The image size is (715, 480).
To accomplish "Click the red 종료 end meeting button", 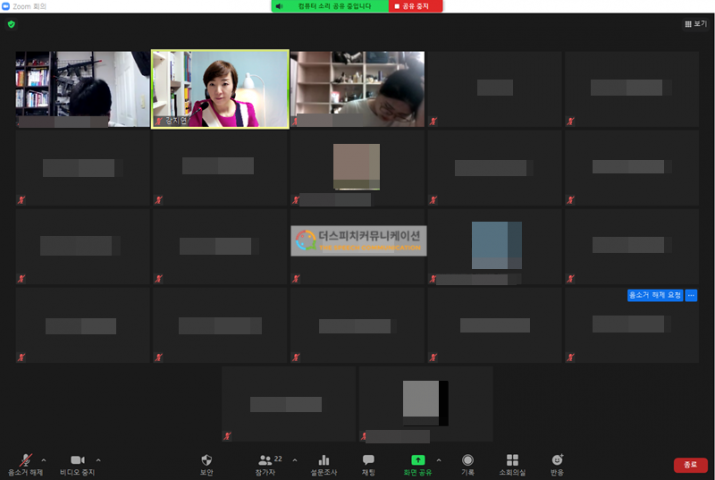I will (690, 465).
